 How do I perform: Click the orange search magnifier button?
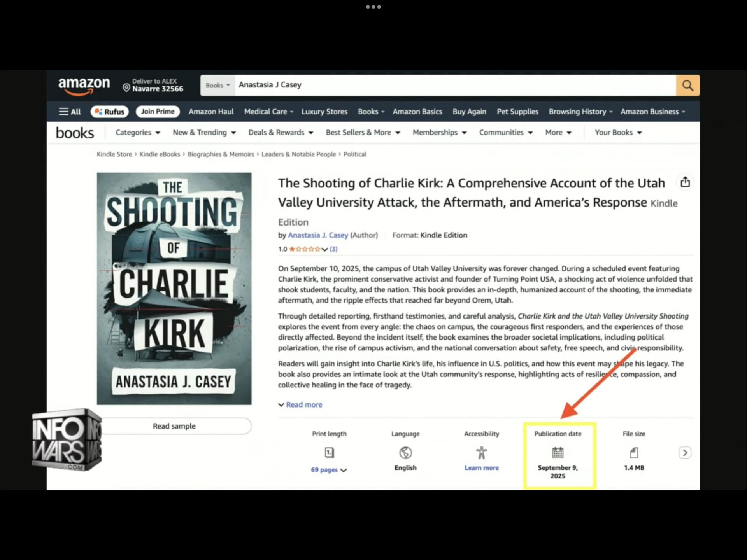687,86
